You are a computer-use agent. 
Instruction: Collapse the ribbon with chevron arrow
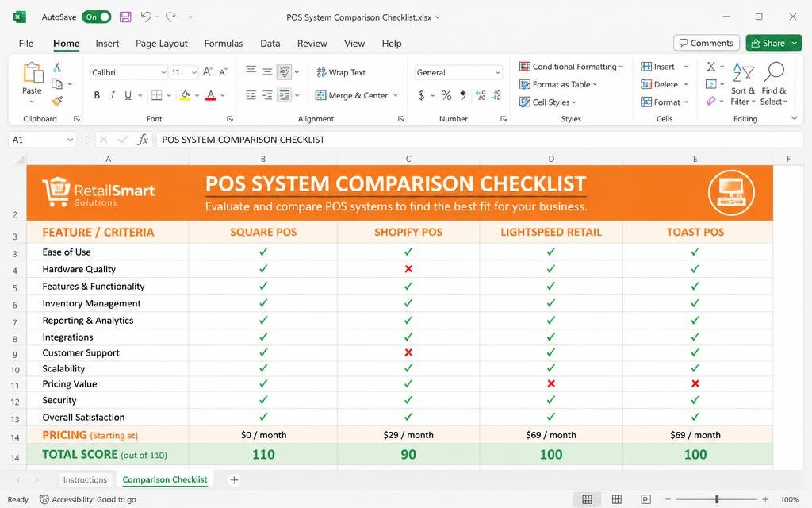point(795,118)
